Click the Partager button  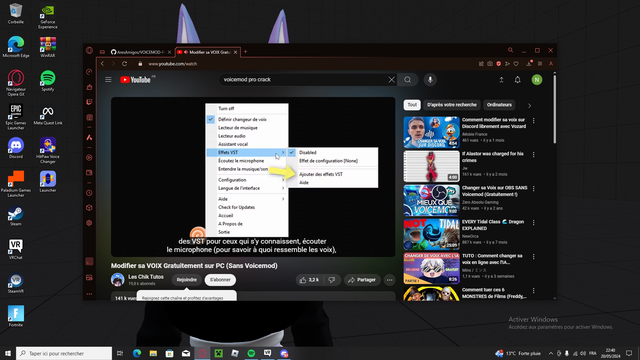click(362, 280)
